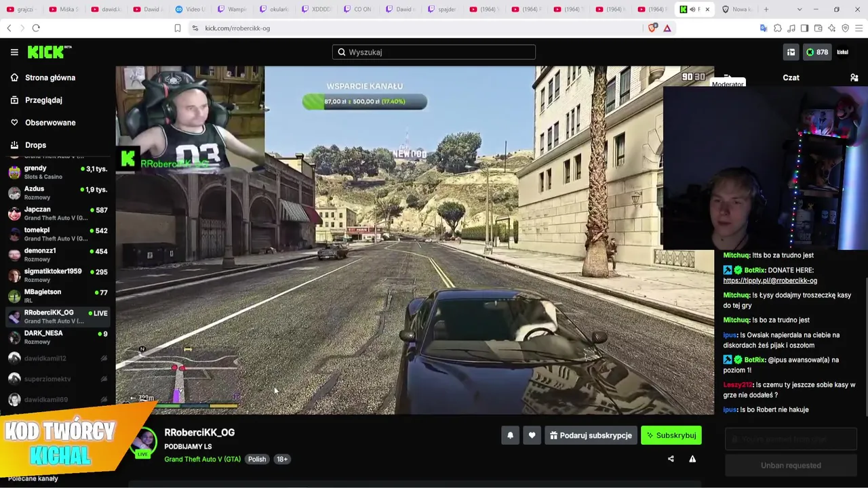The height and width of the screenshot is (488, 868).
Task: Open DARK_NESA's channel in the sidebar
Action: 58,338
